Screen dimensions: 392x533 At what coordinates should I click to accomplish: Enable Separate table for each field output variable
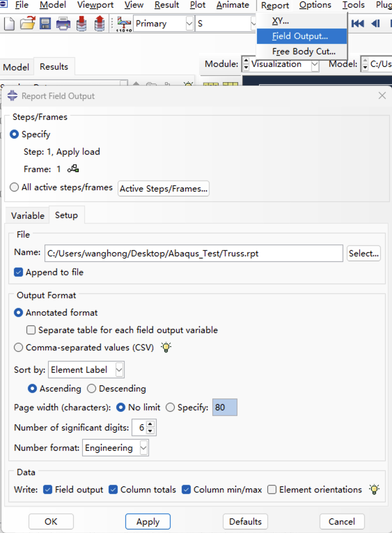(31, 330)
